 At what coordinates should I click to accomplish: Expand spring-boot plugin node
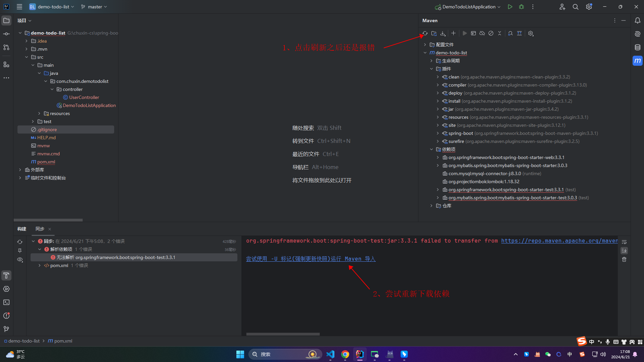[x=438, y=133]
